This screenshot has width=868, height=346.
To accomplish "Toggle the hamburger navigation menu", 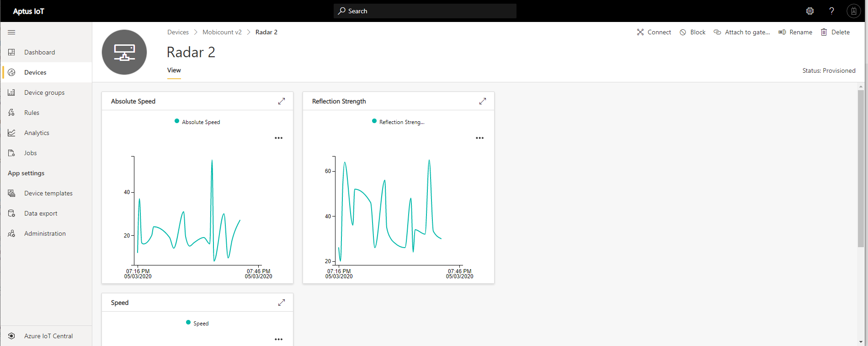I will (x=11, y=32).
